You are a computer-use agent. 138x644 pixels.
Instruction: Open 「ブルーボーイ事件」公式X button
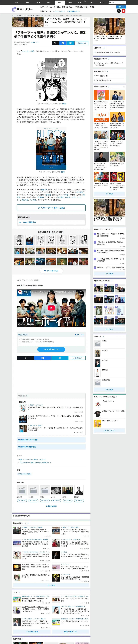51,208
